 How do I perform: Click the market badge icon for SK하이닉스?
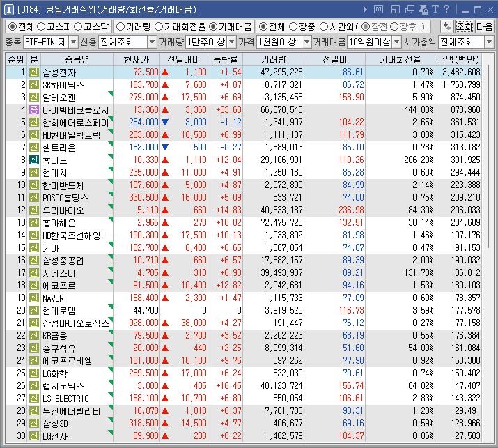point(34,84)
